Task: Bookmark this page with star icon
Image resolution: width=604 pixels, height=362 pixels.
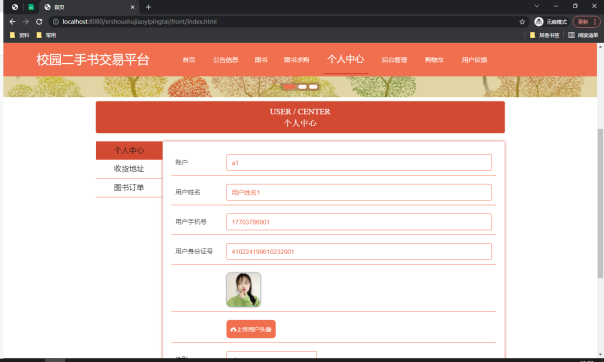Action: [522, 22]
